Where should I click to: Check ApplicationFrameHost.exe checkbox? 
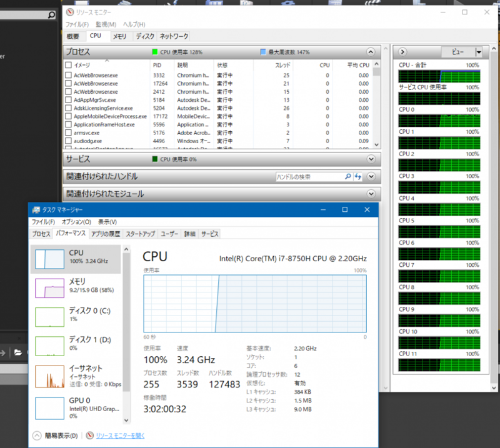tap(68, 125)
